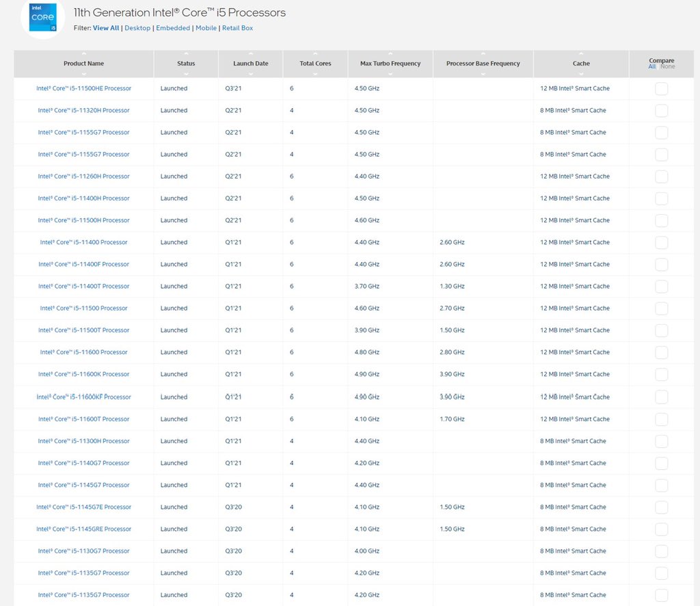This screenshot has width=700, height=606.
Task: Open Intel Core i5-11600K Processor link
Action: pyautogui.click(x=83, y=374)
